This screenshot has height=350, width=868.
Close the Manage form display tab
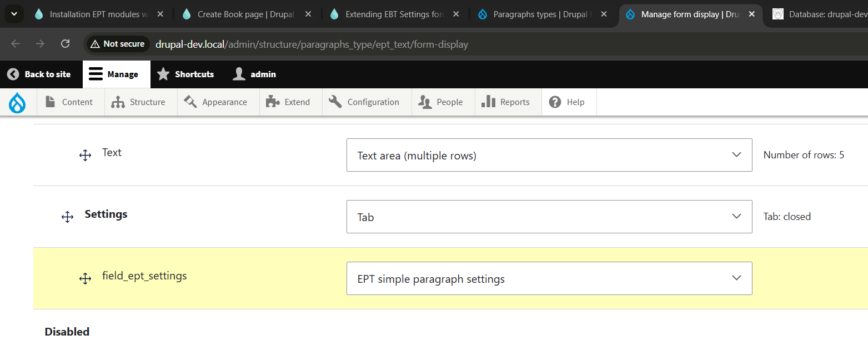751,14
